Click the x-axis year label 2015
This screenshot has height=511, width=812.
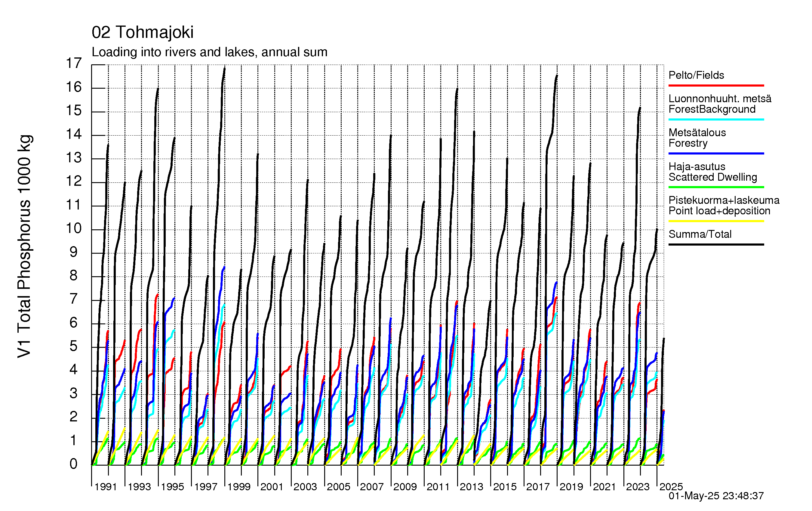[x=505, y=487]
